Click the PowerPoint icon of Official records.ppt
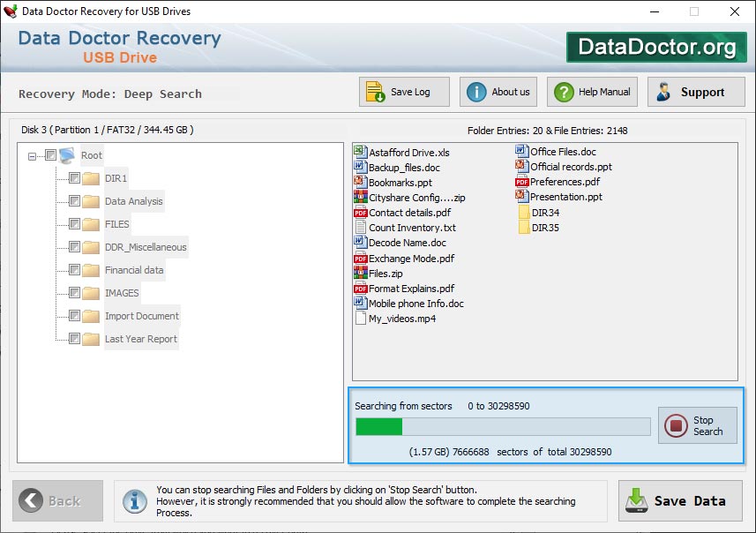This screenshot has height=533, width=756. [x=521, y=167]
